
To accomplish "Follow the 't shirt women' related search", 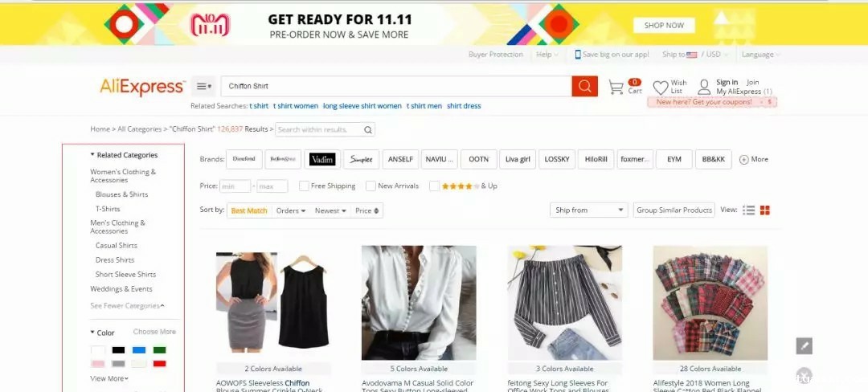I will coord(296,106).
